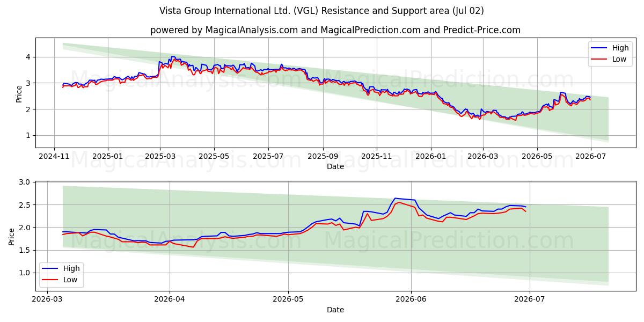This screenshot has width=644, height=322.
Task: Click the '2026-01' x-axis label
Action: (x=431, y=157)
